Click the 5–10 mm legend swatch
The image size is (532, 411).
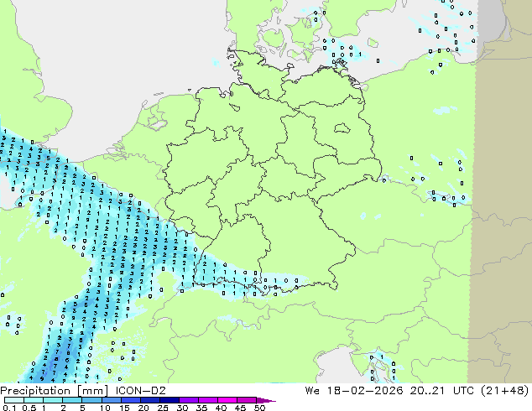91,400
